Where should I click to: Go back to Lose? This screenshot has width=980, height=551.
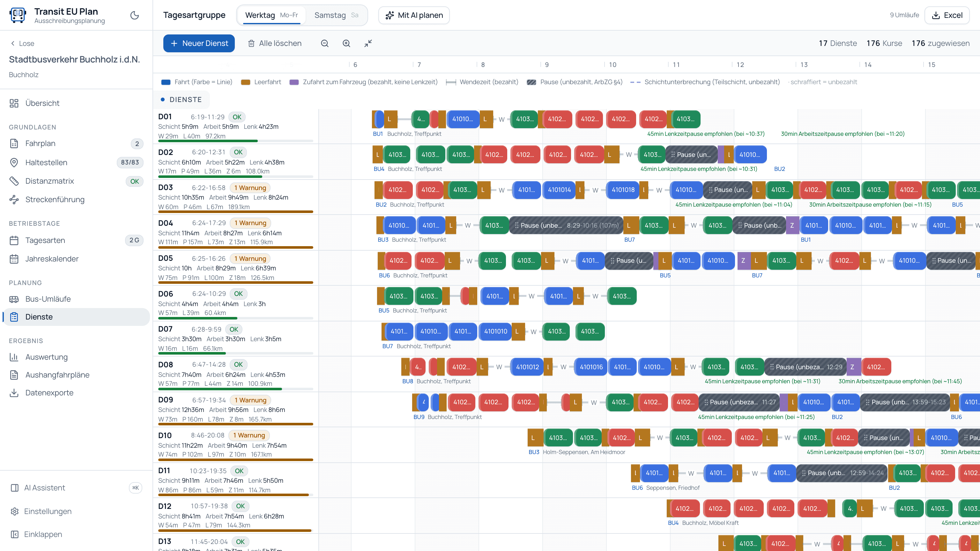22,43
